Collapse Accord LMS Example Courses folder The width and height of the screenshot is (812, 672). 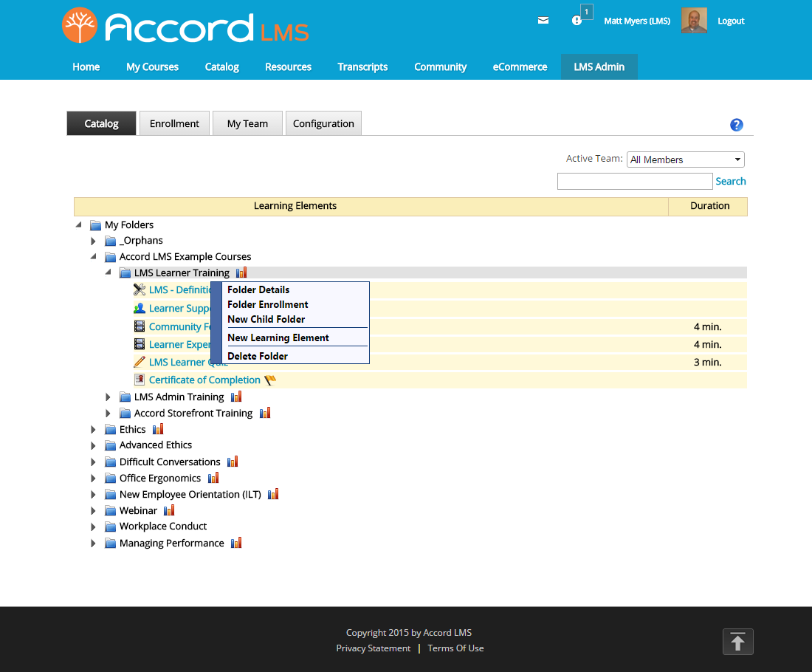pyautogui.click(x=93, y=256)
